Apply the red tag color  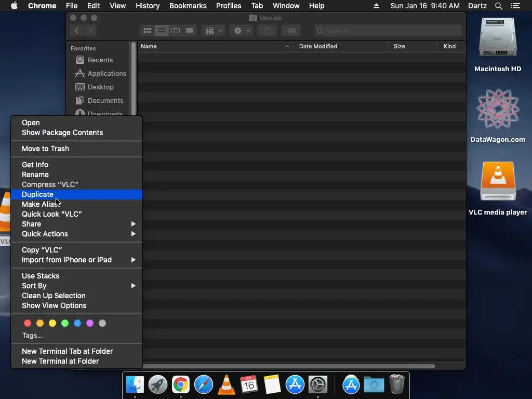pos(28,323)
